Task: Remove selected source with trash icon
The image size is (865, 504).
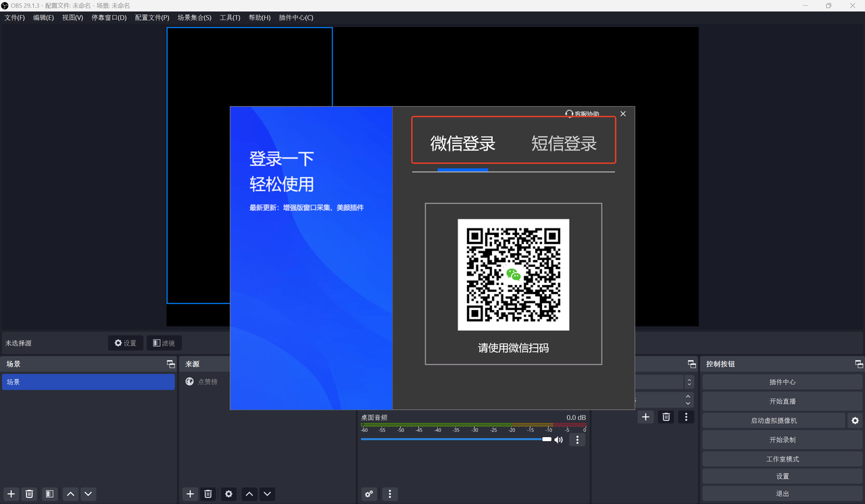Action: (x=208, y=494)
